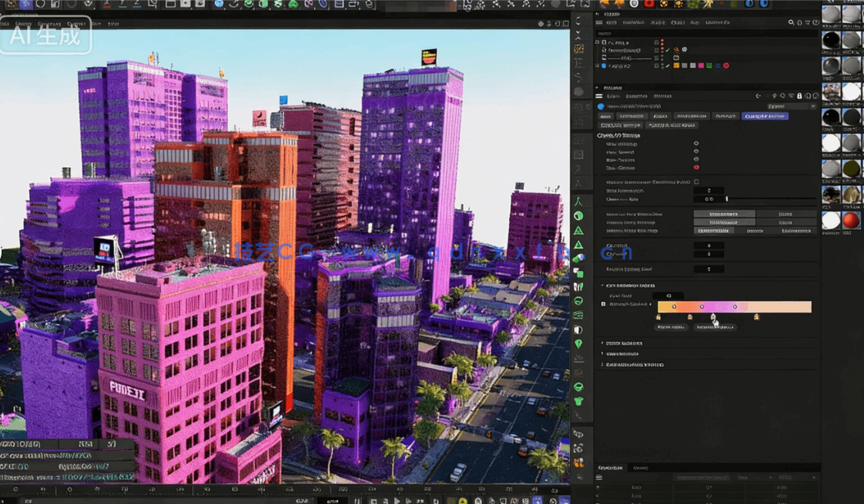Click the back arrow in the Attribute Manager
864x504 pixels.
click(758, 96)
